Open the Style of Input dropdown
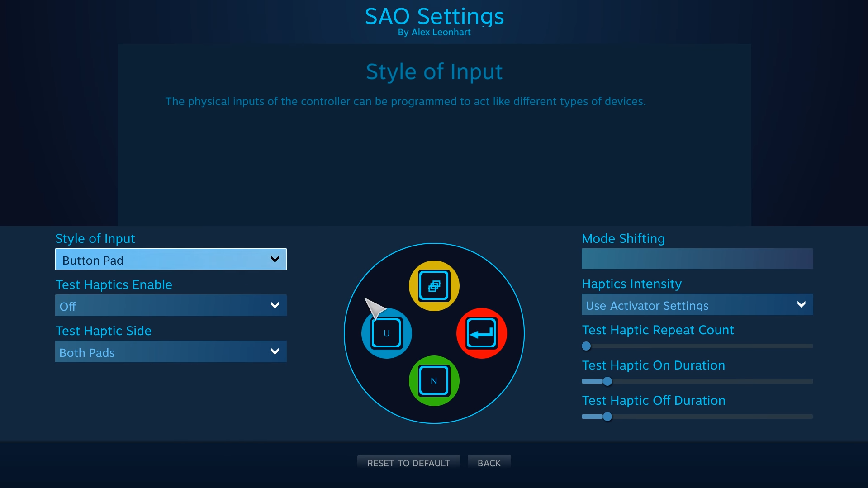This screenshot has height=488, width=868. coord(171,260)
